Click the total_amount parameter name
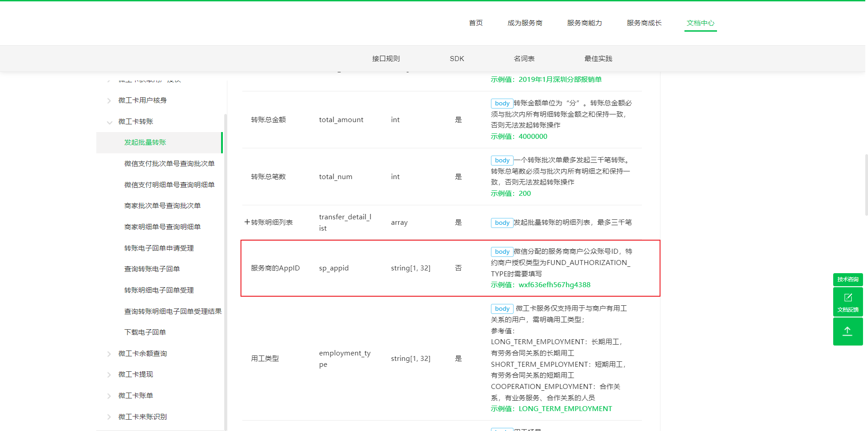 click(x=341, y=120)
